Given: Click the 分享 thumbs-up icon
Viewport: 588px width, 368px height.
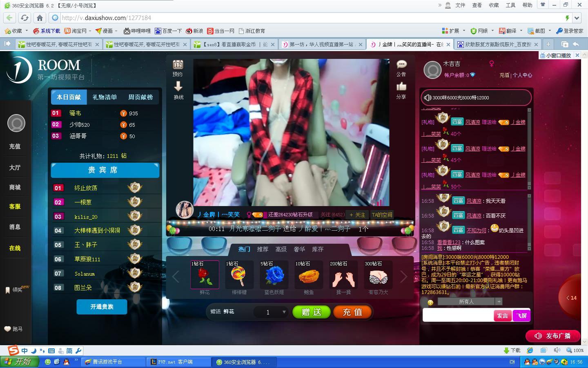Looking at the screenshot, I should coord(401,86).
